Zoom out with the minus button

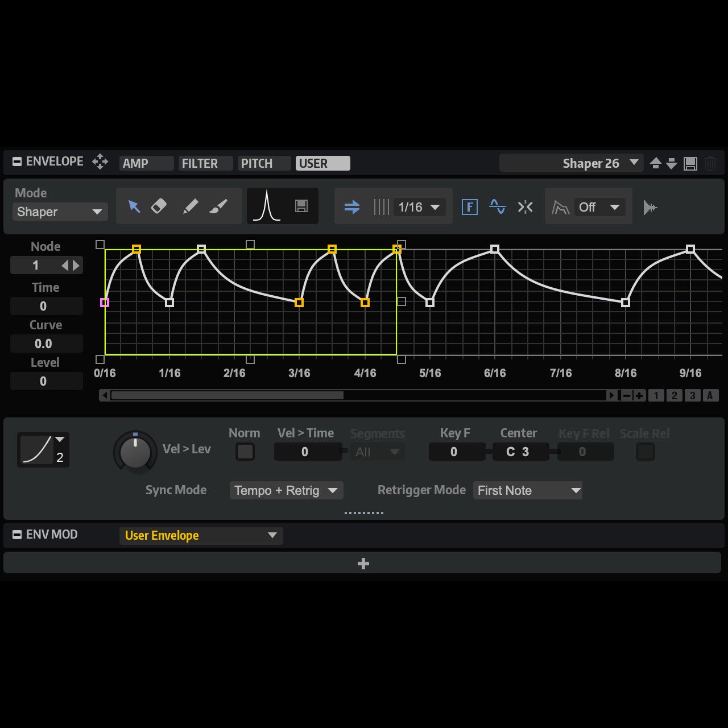pos(627,395)
